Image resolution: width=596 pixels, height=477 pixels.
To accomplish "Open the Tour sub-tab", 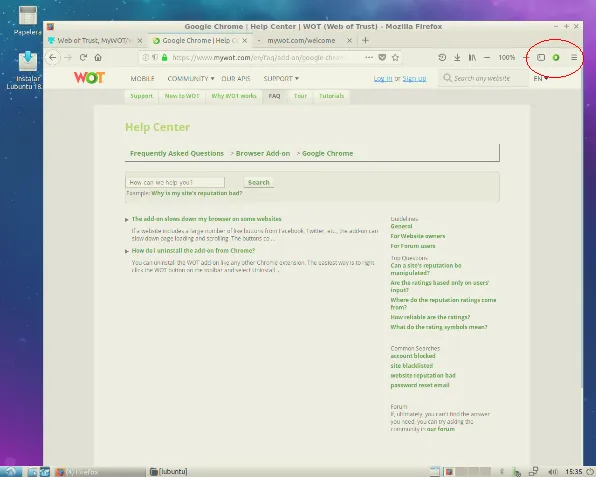I will 300,96.
